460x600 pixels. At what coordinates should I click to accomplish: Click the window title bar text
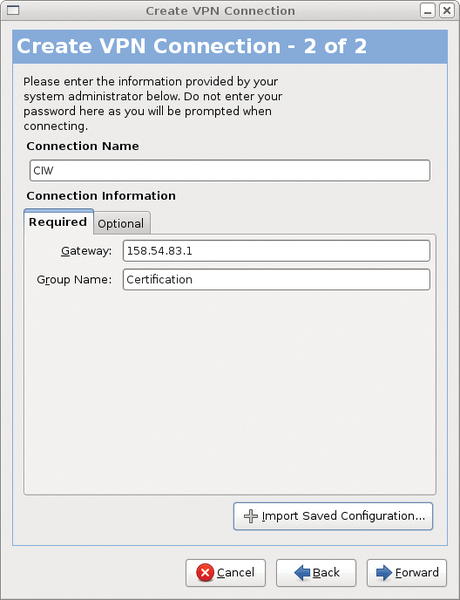220,11
